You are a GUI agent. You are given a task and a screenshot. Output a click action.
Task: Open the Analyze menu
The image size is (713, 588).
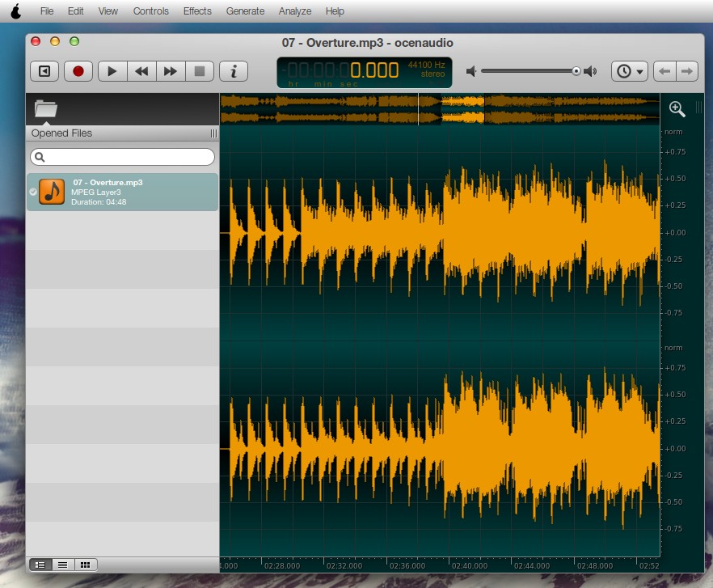coord(295,11)
